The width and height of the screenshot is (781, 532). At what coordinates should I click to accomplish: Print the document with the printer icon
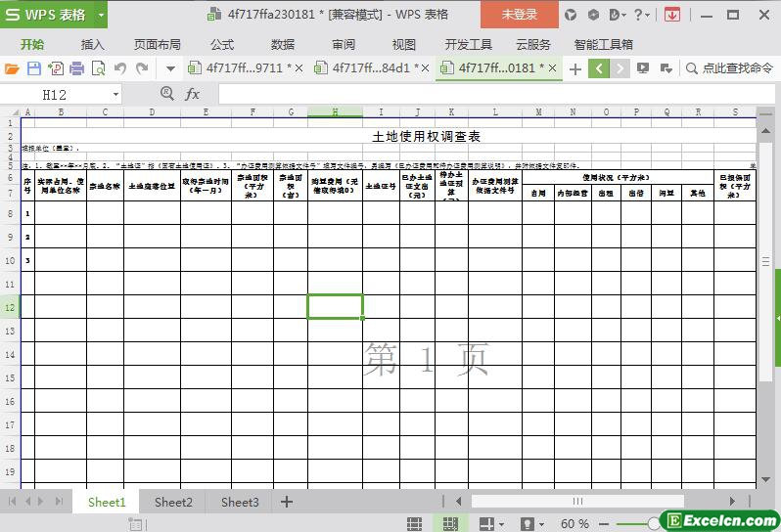pos(76,68)
